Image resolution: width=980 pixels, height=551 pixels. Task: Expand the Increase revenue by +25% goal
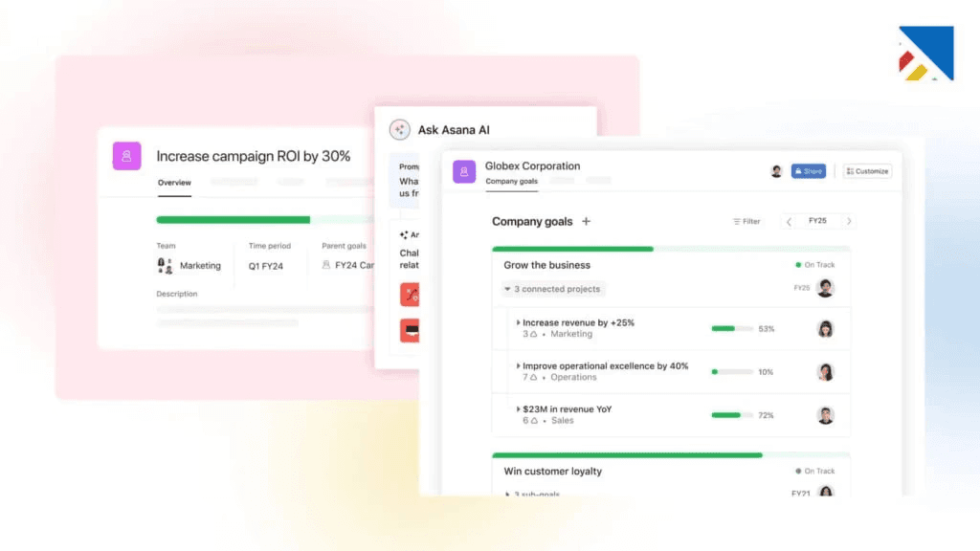point(520,321)
